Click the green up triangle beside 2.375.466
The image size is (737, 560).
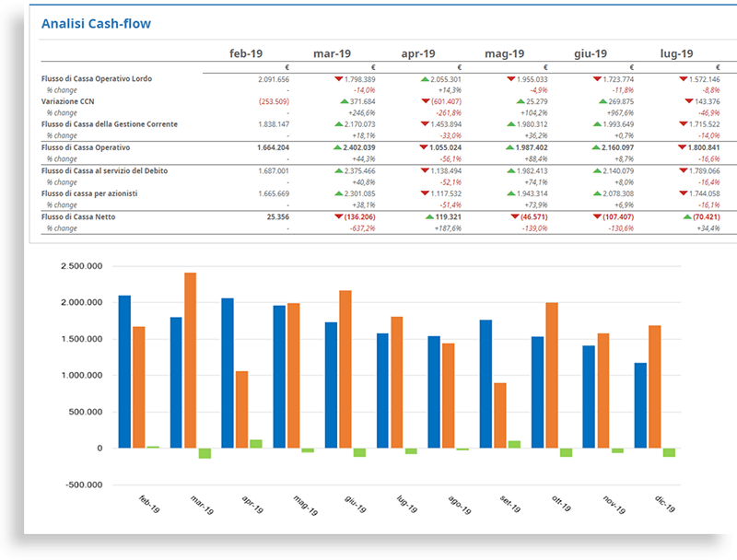338,170
